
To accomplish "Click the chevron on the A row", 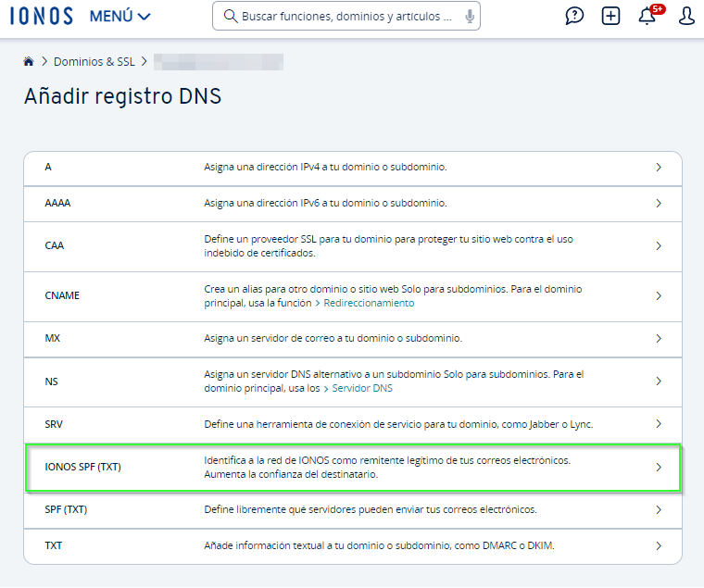I will [659, 168].
